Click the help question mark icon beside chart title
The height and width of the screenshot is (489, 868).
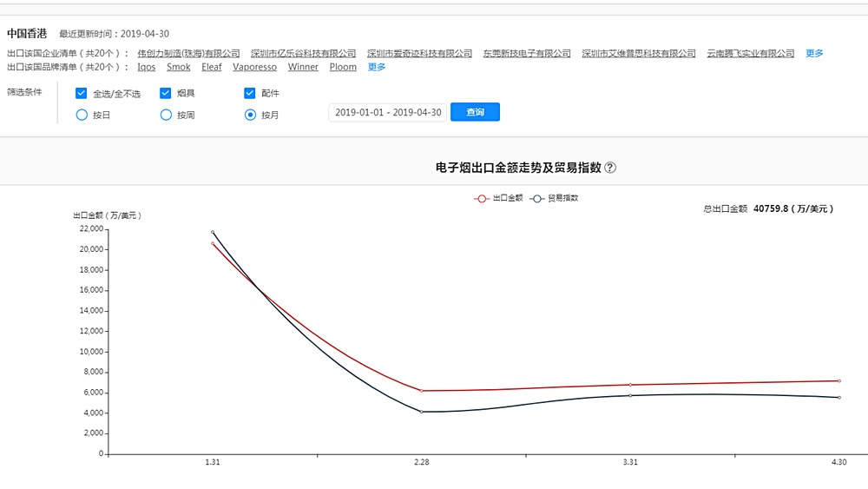tap(610, 168)
